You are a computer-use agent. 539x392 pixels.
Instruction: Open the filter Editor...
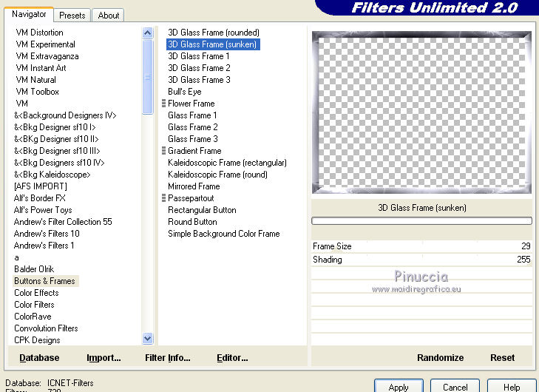[x=232, y=358]
